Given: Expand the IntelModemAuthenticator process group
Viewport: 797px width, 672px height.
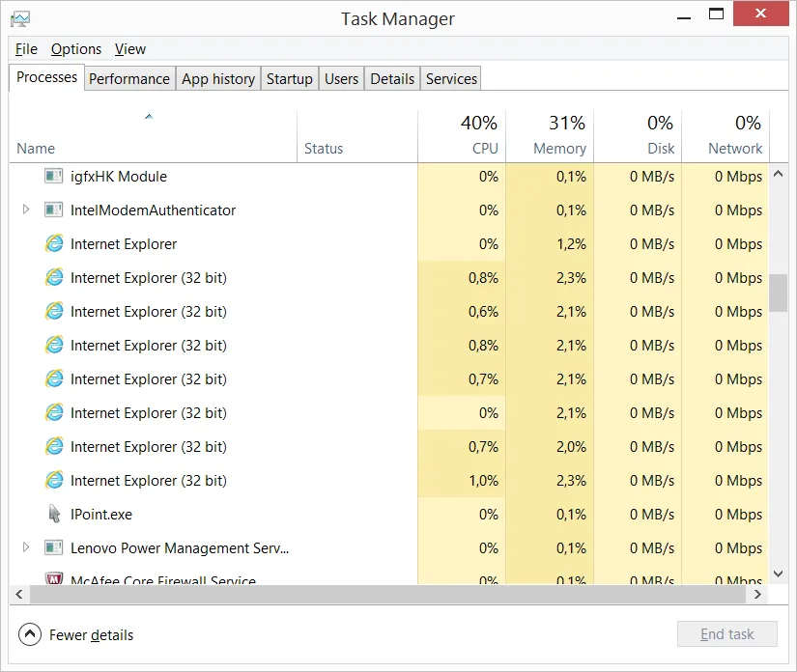Looking at the screenshot, I should [26, 210].
